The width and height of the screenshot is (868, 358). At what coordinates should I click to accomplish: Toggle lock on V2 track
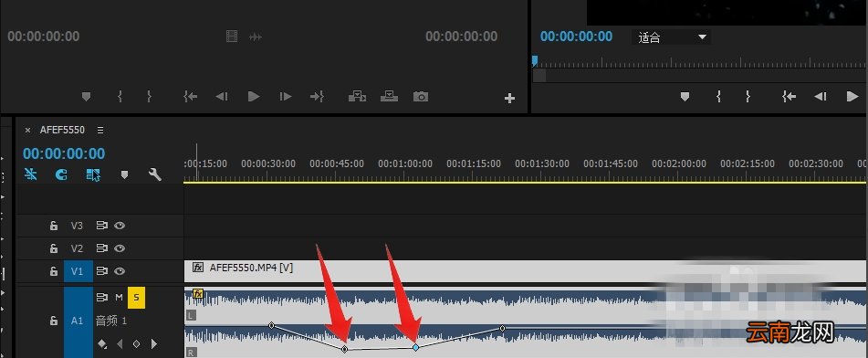(x=54, y=248)
